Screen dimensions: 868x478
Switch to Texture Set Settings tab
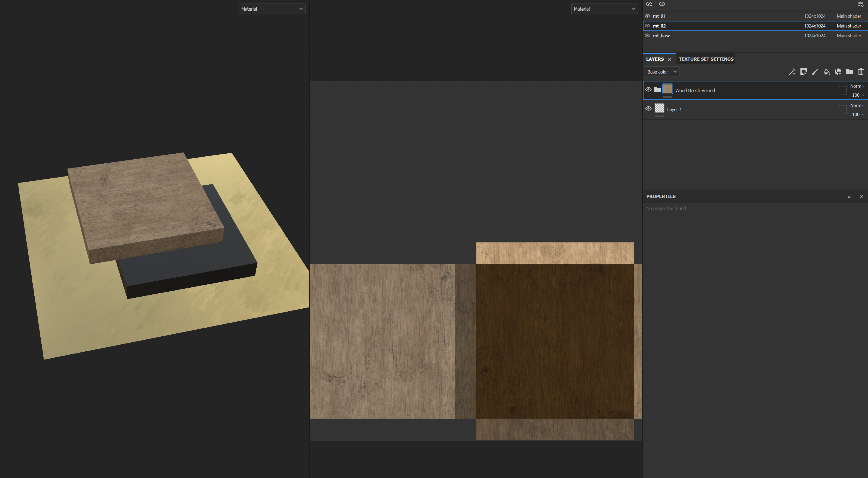(706, 59)
